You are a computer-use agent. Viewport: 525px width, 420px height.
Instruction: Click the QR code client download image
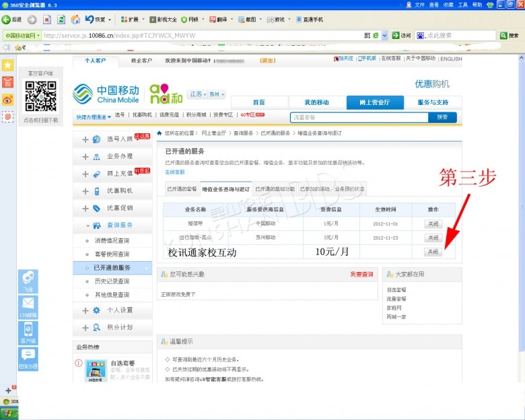[40, 96]
